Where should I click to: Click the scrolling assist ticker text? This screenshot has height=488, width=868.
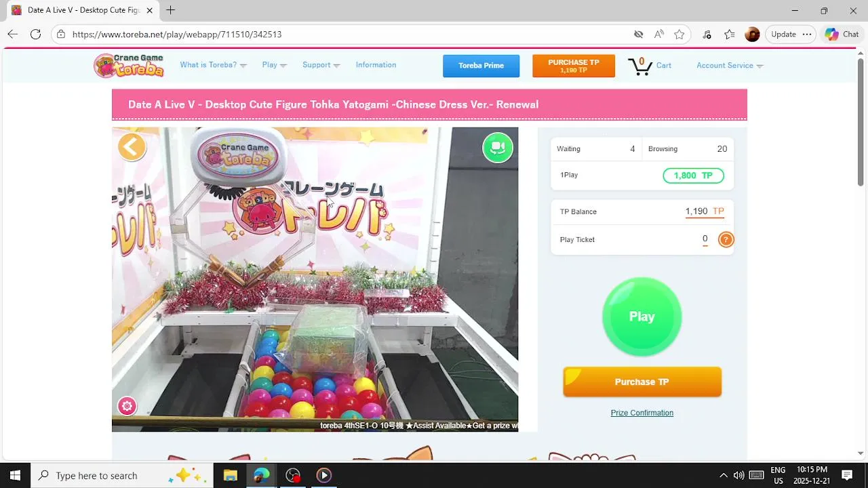(x=418, y=426)
